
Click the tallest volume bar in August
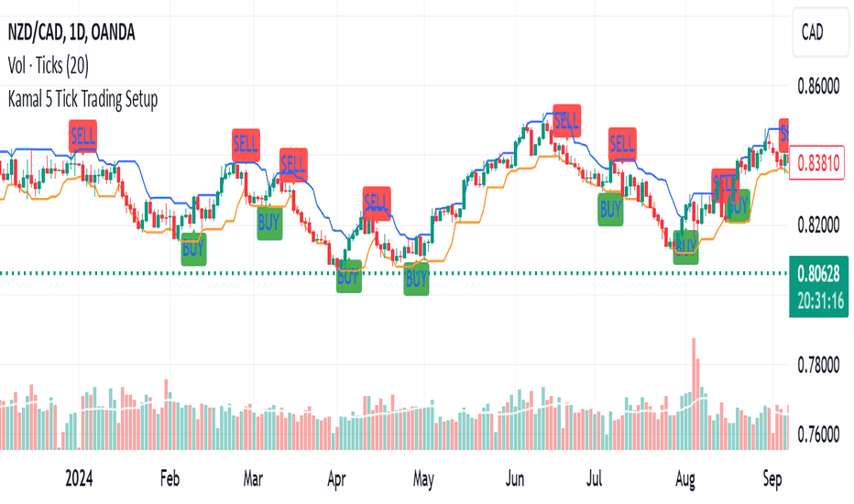click(x=694, y=394)
